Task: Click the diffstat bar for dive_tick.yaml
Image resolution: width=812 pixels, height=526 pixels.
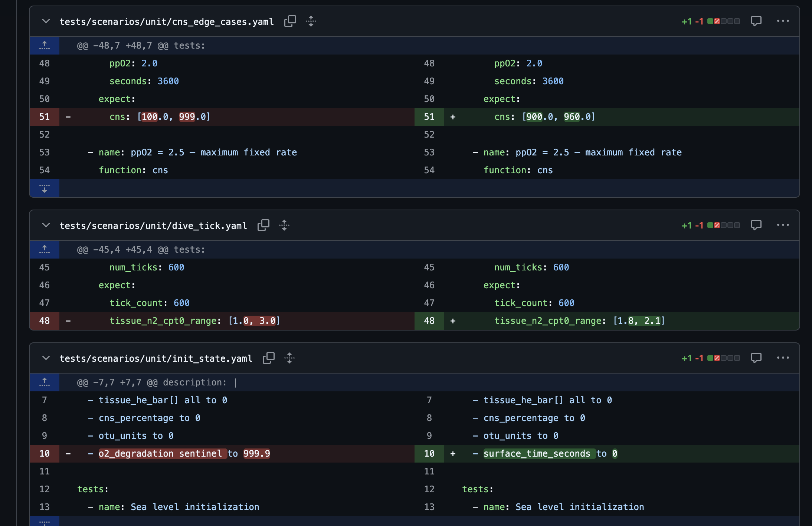Action: coord(723,225)
